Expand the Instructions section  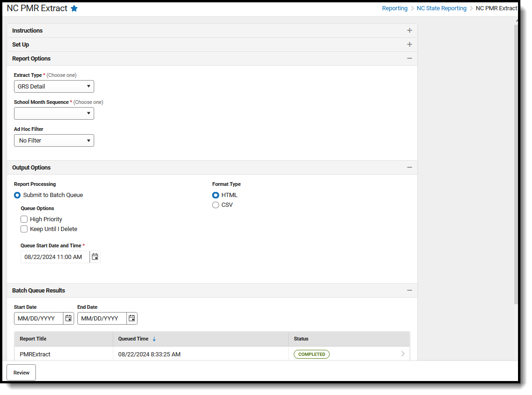tap(409, 31)
